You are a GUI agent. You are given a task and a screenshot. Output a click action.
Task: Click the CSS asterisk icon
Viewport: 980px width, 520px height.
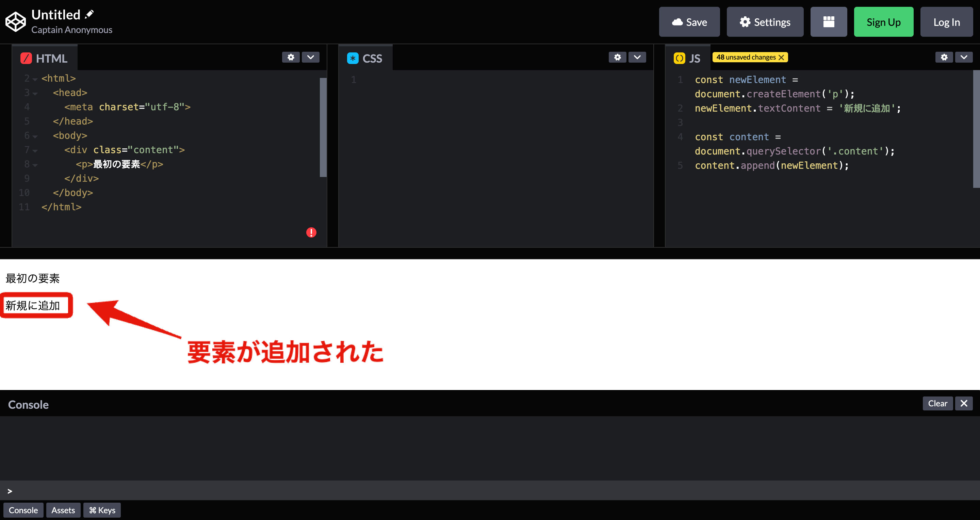tap(353, 58)
